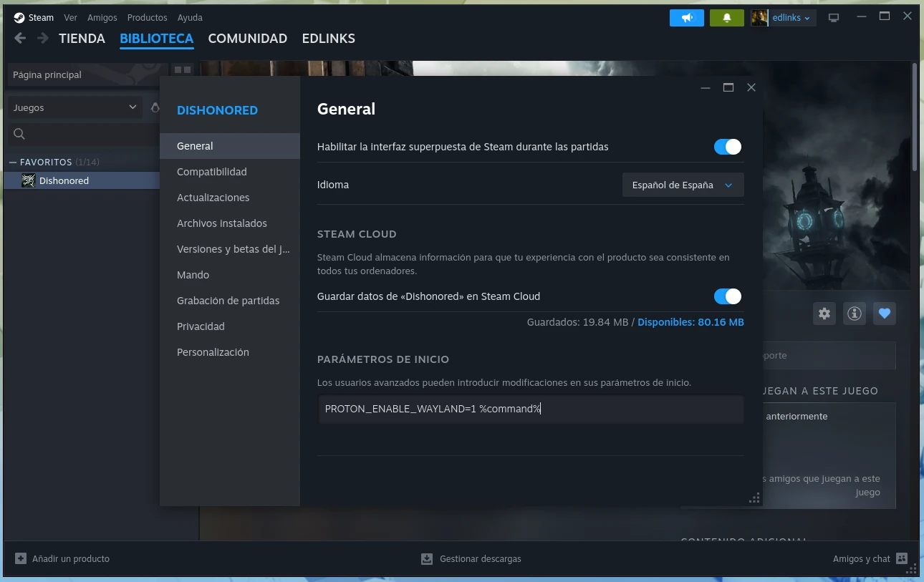Go to the EDLINKS profile tab
Screen dimensions: 924x582
[x=328, y=39]
